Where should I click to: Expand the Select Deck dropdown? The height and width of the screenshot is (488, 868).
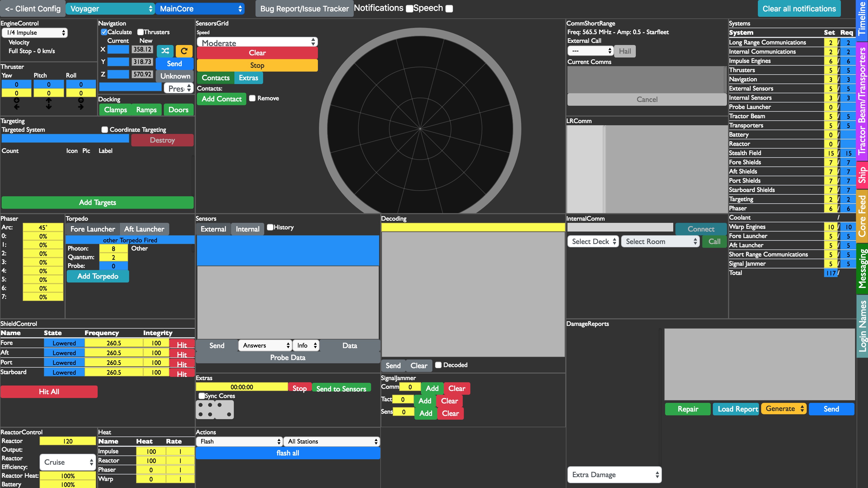click(593, 242)
